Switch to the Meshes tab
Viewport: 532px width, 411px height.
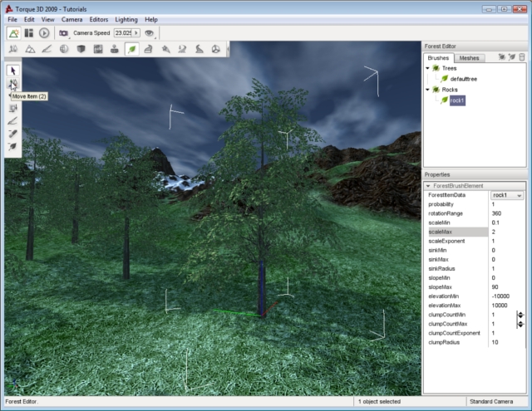[x=469, y=58]
